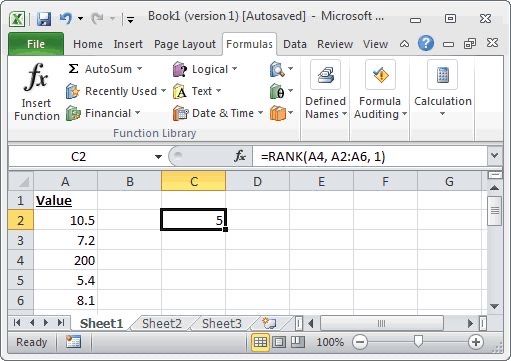Expand the Defined Names dropdown arrow
Image resolution: width=511 pixels, height=361 pixels.
tap(344, 114)
